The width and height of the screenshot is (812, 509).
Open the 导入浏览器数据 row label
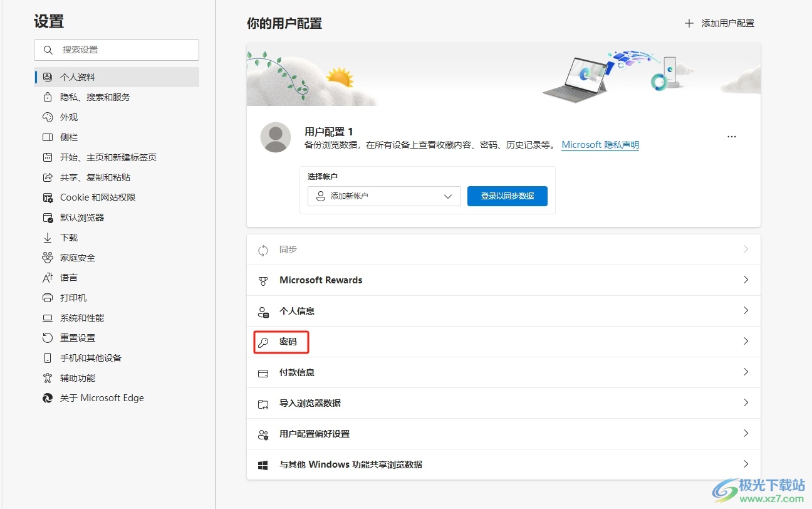310,403
